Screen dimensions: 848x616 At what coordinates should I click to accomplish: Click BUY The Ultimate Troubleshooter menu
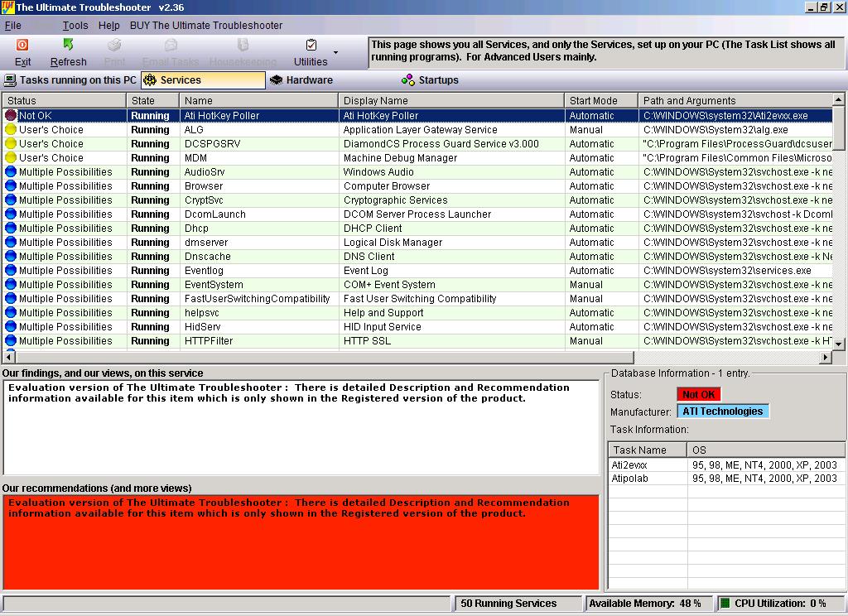[x=206, y=26]
